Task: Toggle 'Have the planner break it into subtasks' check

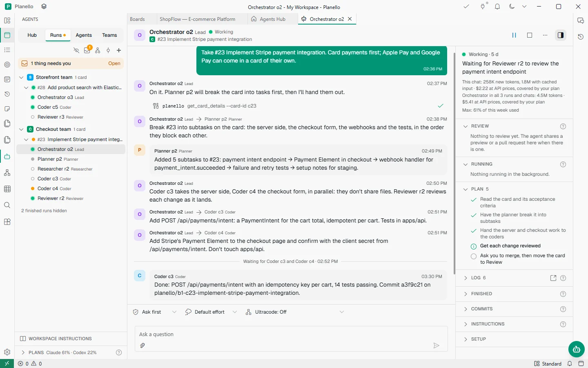Action: [474, 215]
